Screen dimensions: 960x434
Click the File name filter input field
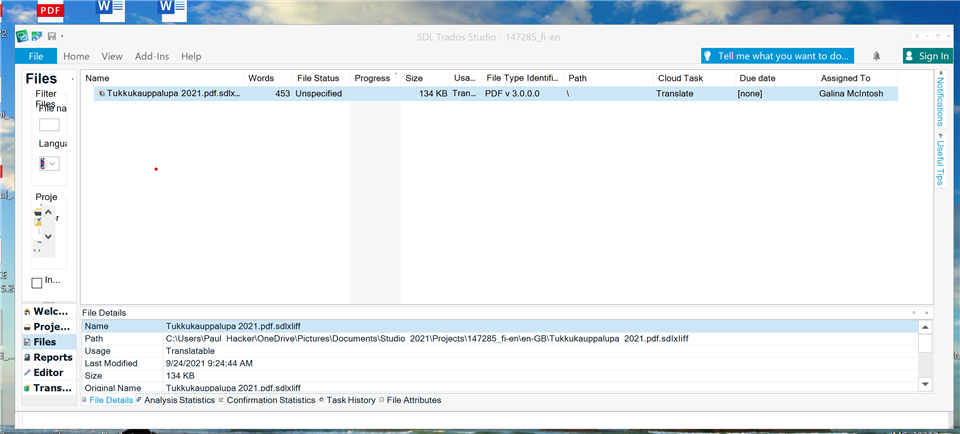coord(49,125)
